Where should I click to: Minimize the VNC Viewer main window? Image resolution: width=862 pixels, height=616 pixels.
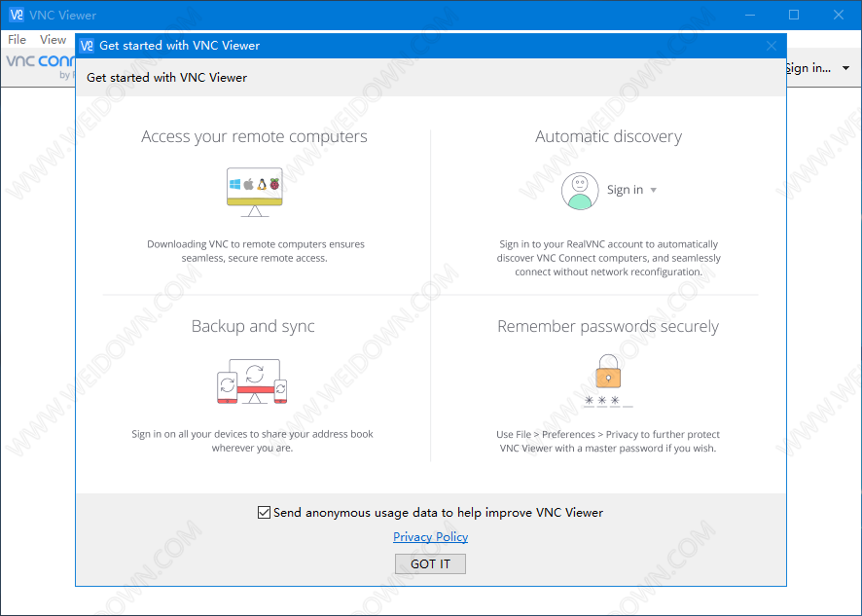(749, 15)
